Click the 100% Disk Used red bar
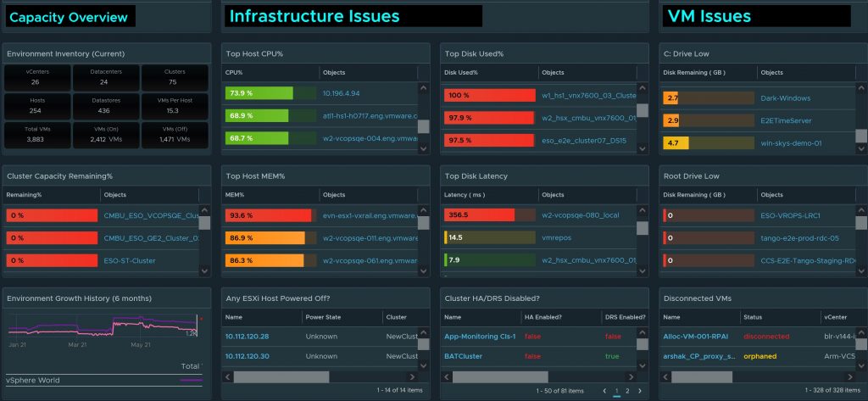The height and width of the screenshot is (401, 868). [489, 95]
